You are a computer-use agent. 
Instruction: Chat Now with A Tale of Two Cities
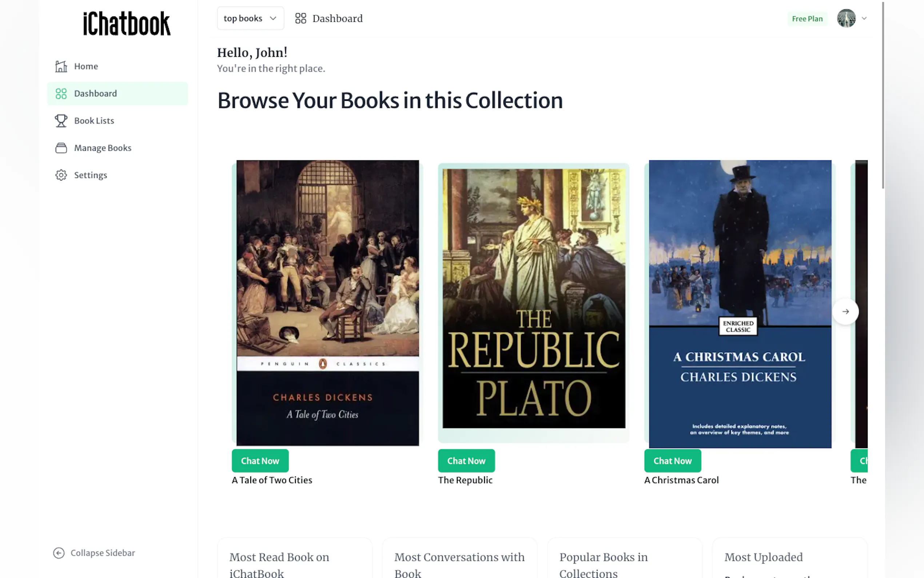[260, 461]
